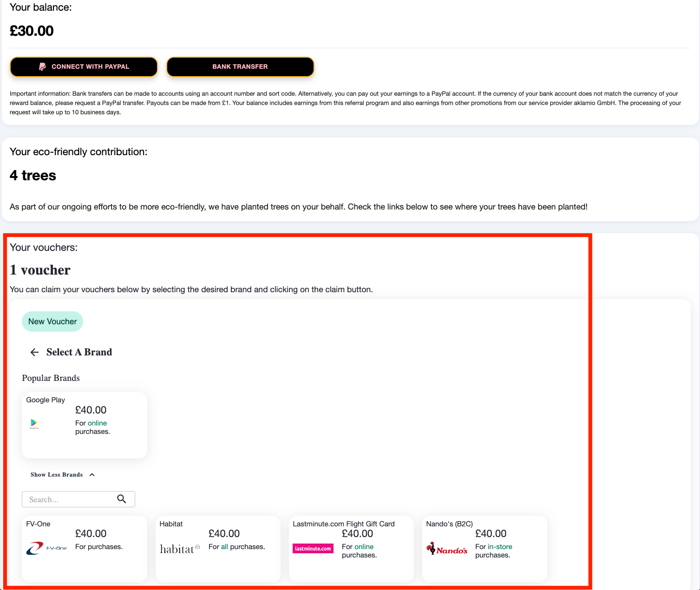This screenshot has width=700, height=590.
Task: Click the magnifier search icon
Action: pyautogui.click(x=122, y=499)
